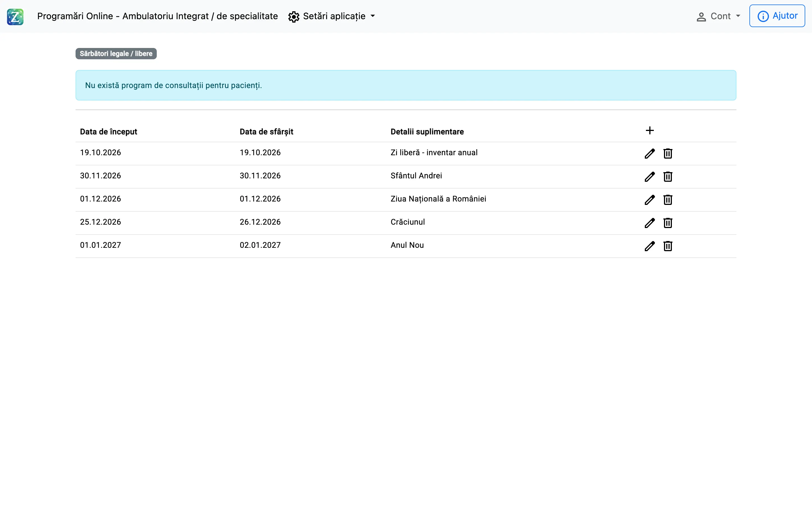Image resolution: width=812 pixels, height=508 pixels.
Task: Click the Z application logo
Action: click(x=15, y=17)
